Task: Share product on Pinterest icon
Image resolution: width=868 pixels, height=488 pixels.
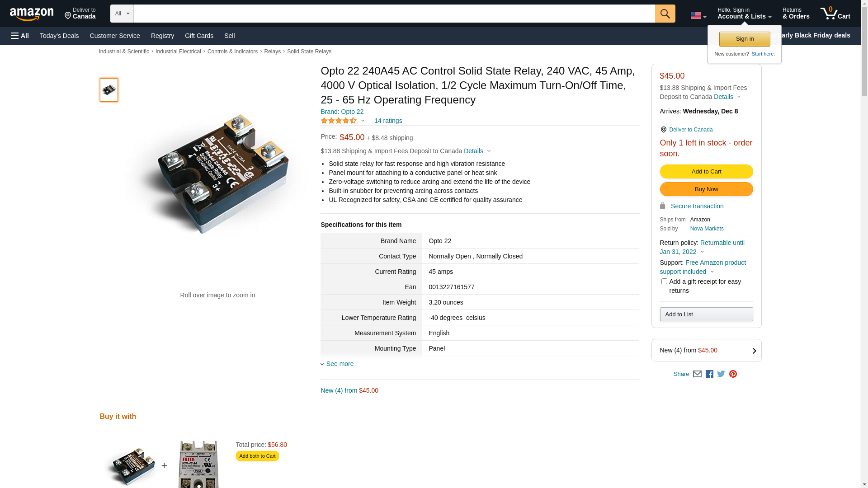Action: pyautogui.click(x=733, y=374)
